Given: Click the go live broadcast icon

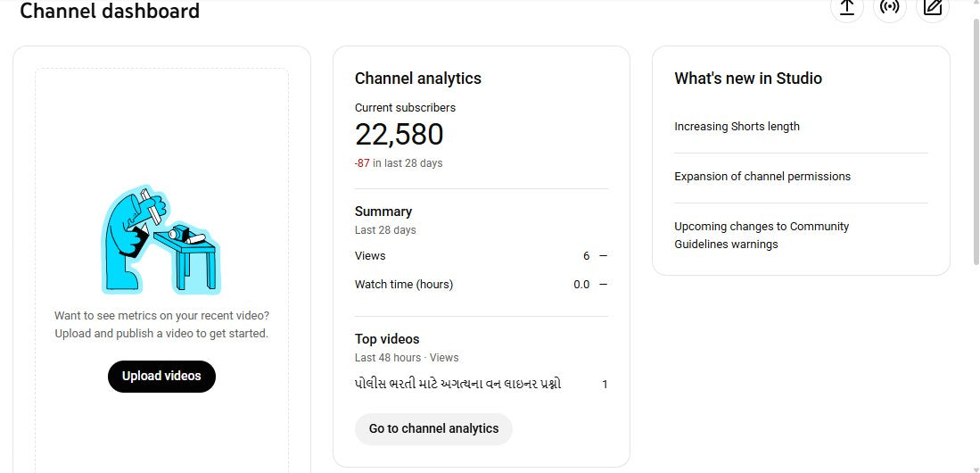Looking at the screenshot, I should point(889,7).
